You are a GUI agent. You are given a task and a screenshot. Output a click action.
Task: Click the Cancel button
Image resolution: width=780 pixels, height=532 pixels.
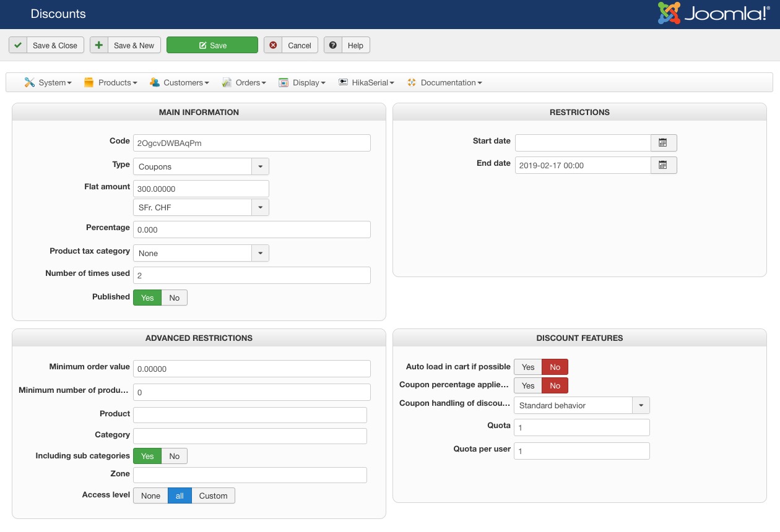coord(291,45)
